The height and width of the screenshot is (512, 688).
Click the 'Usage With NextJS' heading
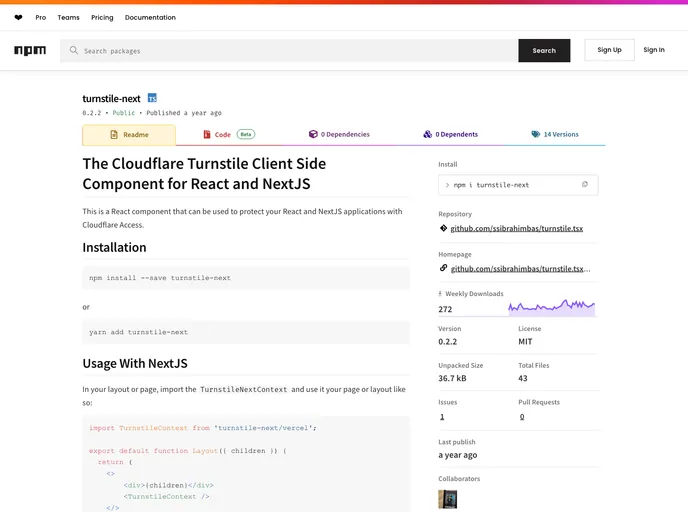pos(135,363)
